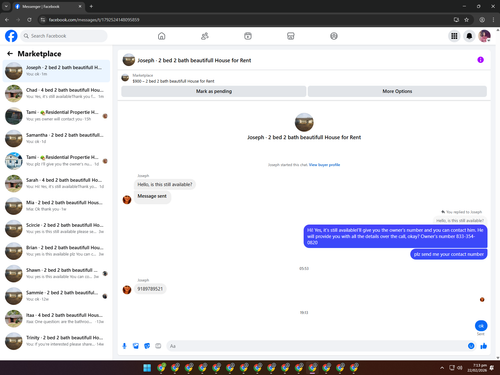Open Friends icon in top navigation

coord(205,36)
